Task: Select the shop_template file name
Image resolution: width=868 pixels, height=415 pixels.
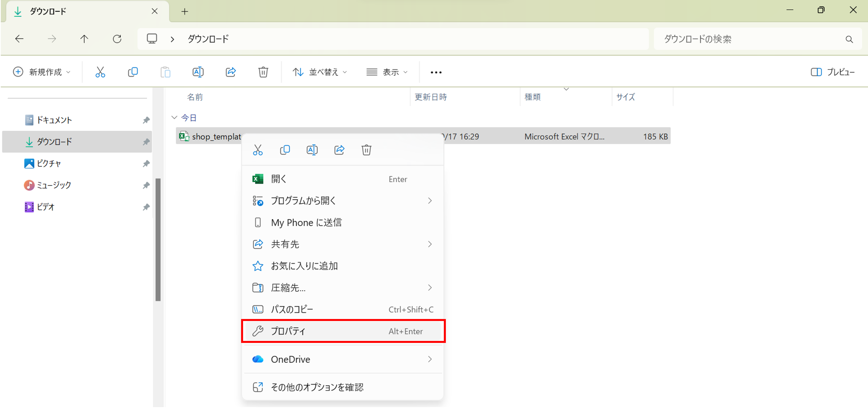Action: (216, 137)
